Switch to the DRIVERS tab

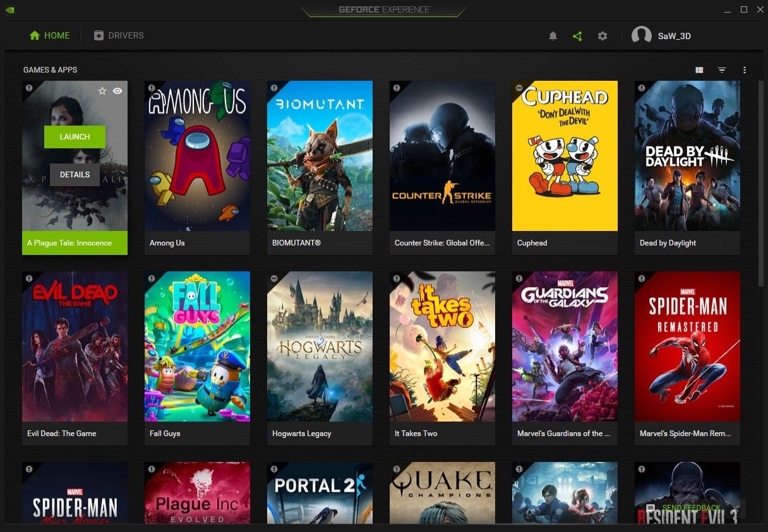coord(119,35)
